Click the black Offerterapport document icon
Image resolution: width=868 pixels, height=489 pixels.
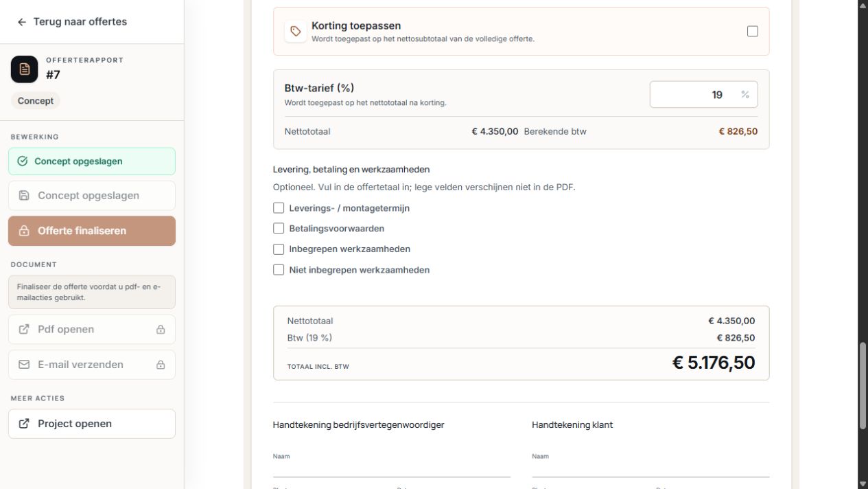pyautogui.click(x=25, y=69)
